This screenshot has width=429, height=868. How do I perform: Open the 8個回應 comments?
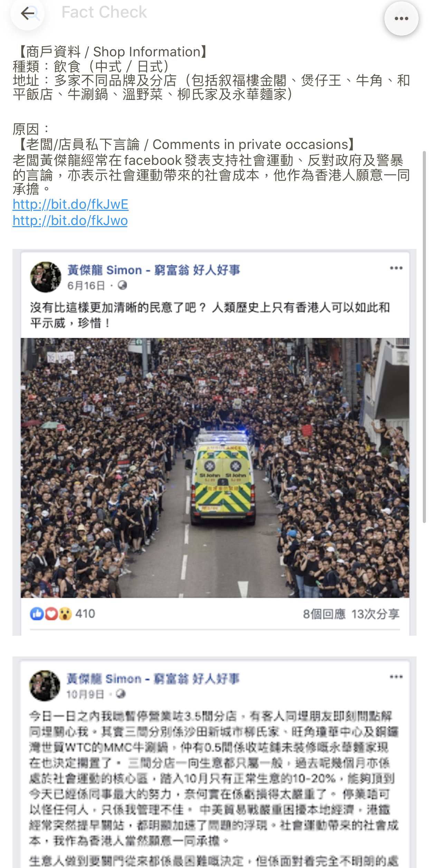(x=324, y=614)
